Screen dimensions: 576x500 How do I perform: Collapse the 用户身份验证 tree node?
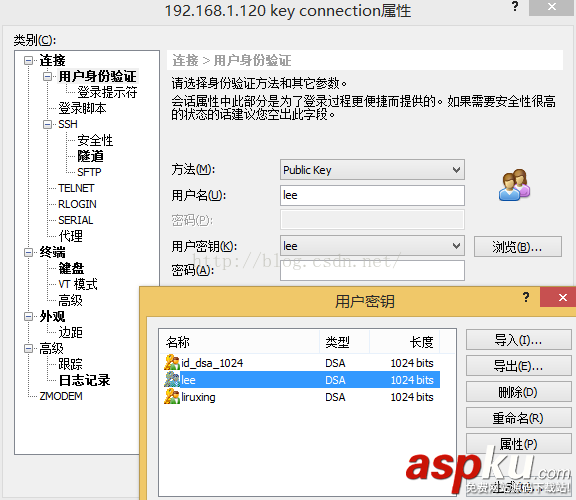47,76
